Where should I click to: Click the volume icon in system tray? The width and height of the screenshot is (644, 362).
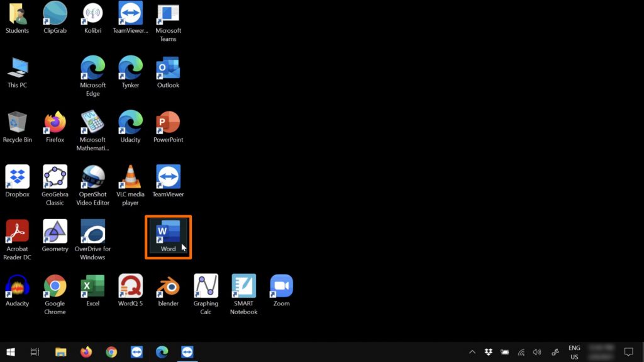[537, 352]
